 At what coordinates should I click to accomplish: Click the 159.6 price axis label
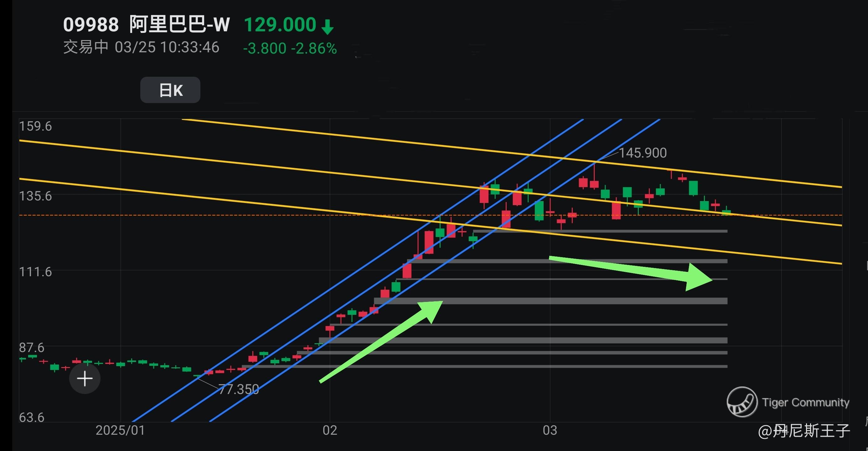35,127
